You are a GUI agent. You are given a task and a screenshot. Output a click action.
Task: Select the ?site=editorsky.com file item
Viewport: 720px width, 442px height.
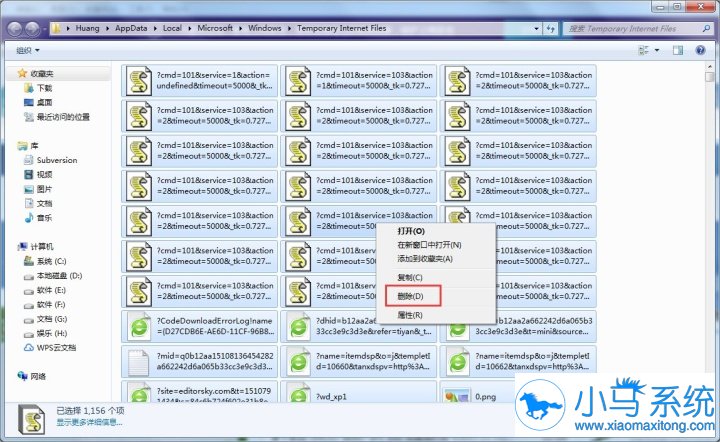click(200, 392)
